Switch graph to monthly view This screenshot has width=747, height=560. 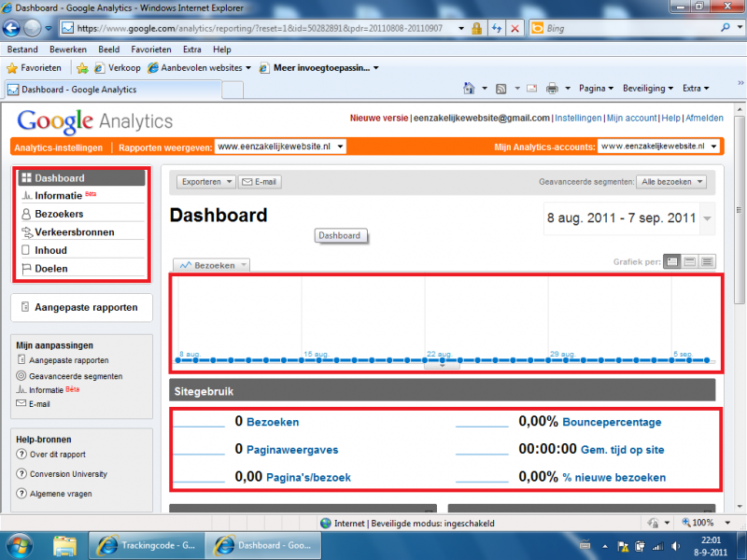[707, 261]
